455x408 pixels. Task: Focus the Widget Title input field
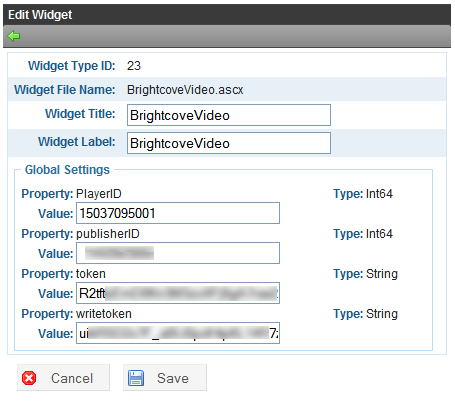(229, 115)
